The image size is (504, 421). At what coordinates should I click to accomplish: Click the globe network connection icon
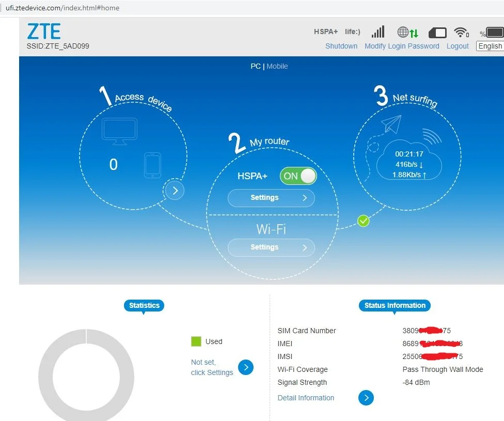407,32
